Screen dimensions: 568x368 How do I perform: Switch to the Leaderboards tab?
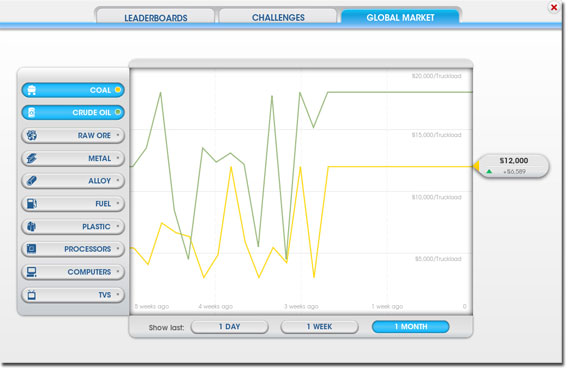(x=156, y=17)
